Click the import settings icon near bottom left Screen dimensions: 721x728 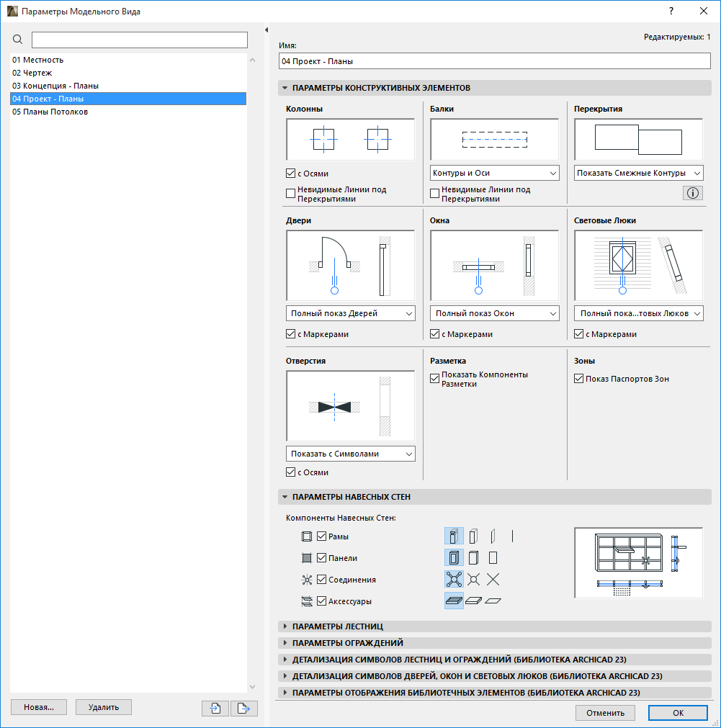215,709
